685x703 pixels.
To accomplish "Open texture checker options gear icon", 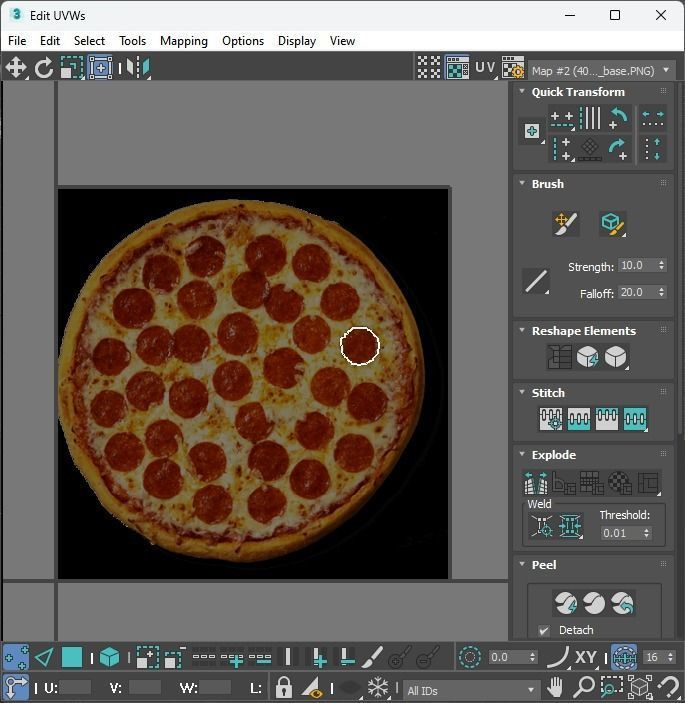I will [x=513, y=68].
